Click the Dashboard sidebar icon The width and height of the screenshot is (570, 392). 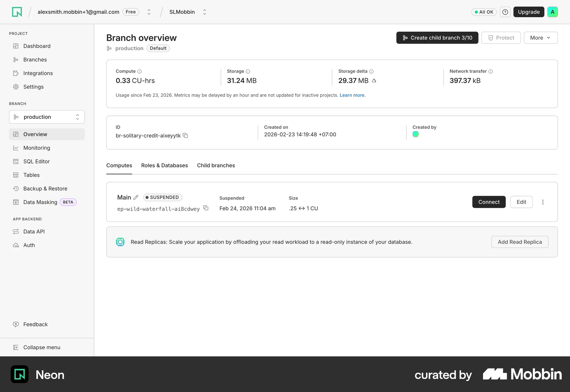[x=16, y=46]
